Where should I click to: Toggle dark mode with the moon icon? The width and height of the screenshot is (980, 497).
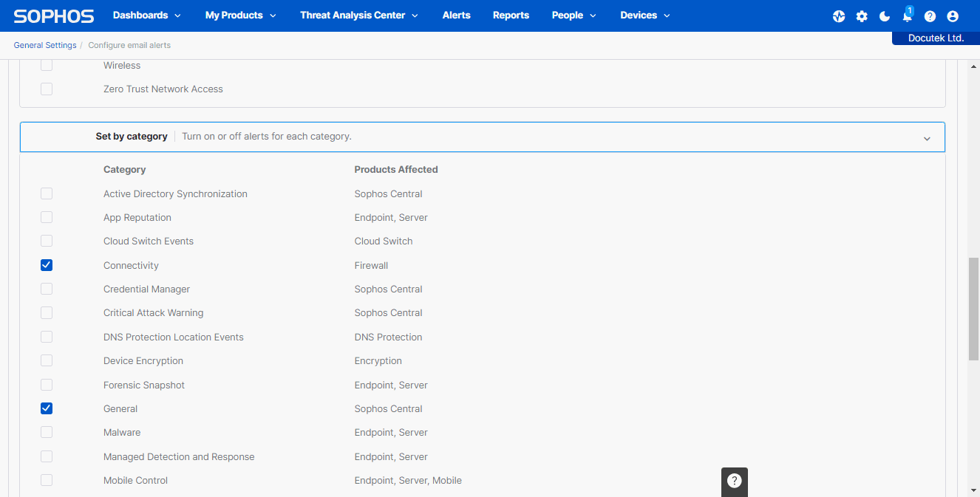(885, 16)
